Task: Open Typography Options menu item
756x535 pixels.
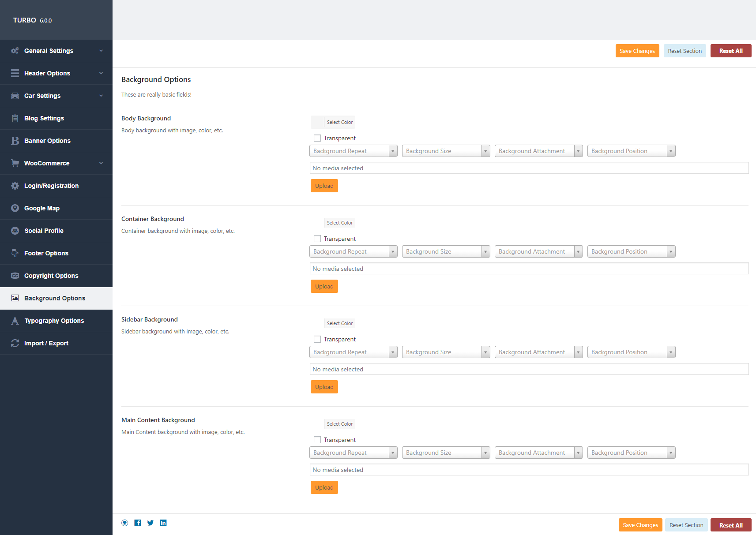Action: (x=54, y=321)
